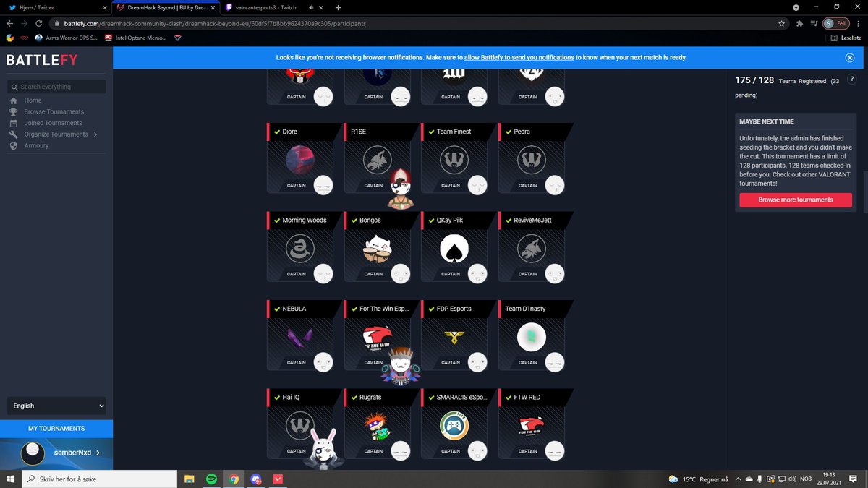The height and width of the screenshot is (488, 868).
Task: Open the Windows Start menu
Action: point(11,479)
